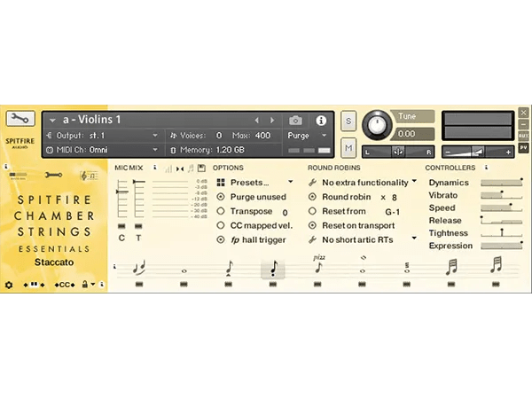Click the Tune knob
532x399 pixels.
(x=377, y=125)
